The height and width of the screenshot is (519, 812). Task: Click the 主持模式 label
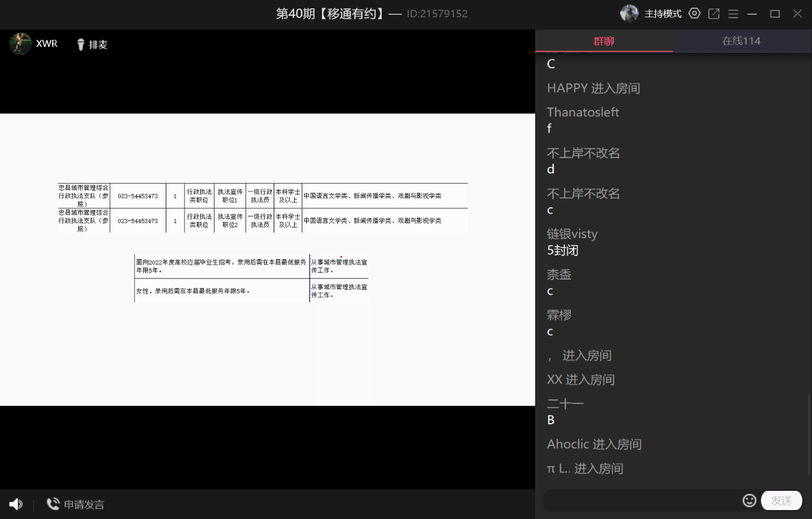662,13
